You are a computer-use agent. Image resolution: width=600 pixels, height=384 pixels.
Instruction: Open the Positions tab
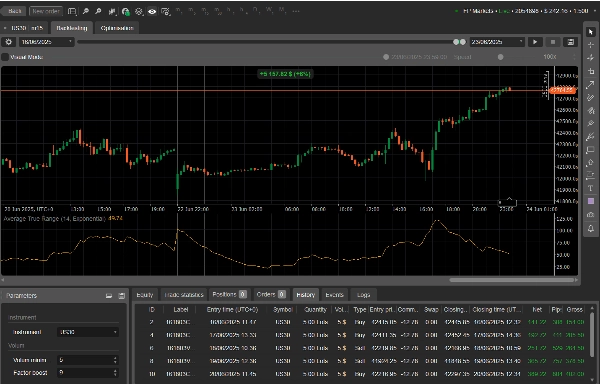pyautogui.click(x=229, y=295)
